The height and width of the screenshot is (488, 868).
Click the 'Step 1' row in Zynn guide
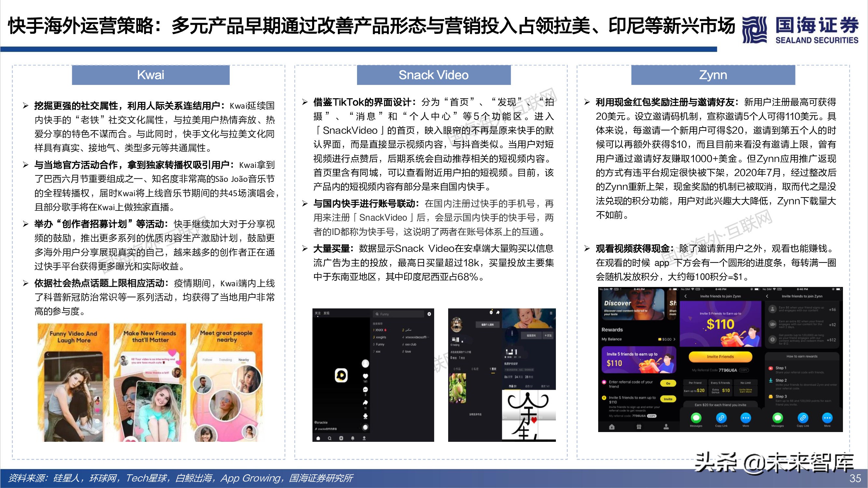[797, 371]
